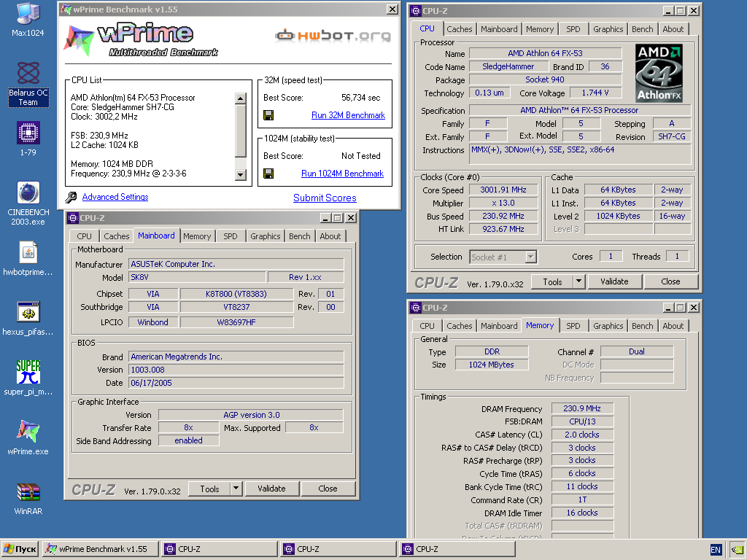
Task: Click Run 1024M Benchmark link
Action: point(343,174)
